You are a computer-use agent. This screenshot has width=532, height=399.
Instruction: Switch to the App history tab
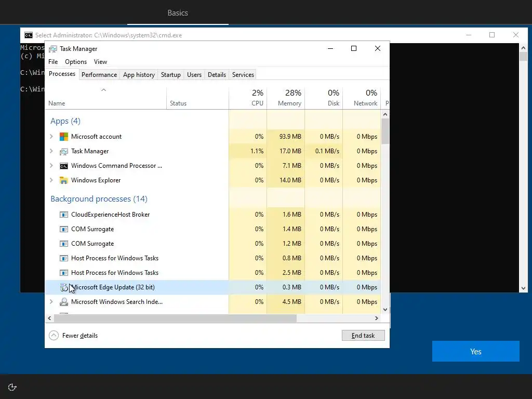click(x=139, y=75)
